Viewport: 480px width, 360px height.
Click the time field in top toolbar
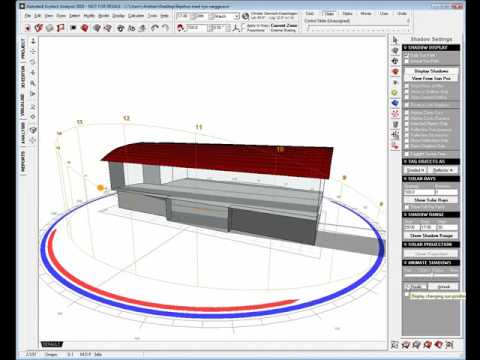point(183,16)
